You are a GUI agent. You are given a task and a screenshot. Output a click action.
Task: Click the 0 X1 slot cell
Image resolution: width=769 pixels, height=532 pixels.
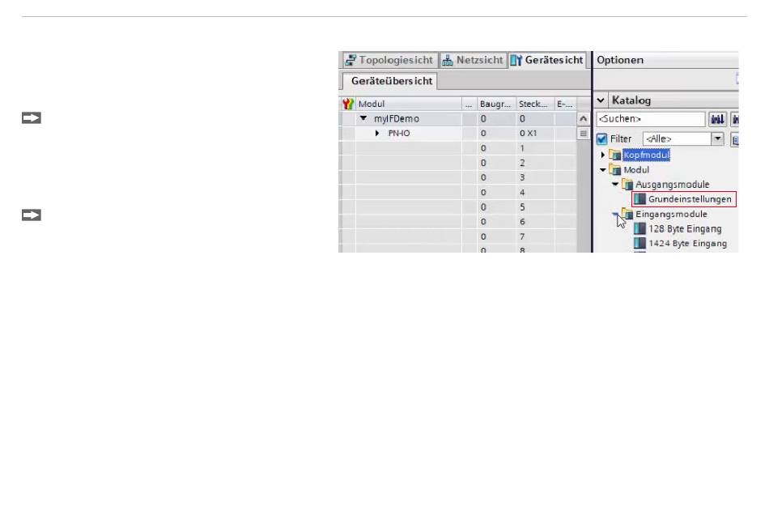pos(535,134)
